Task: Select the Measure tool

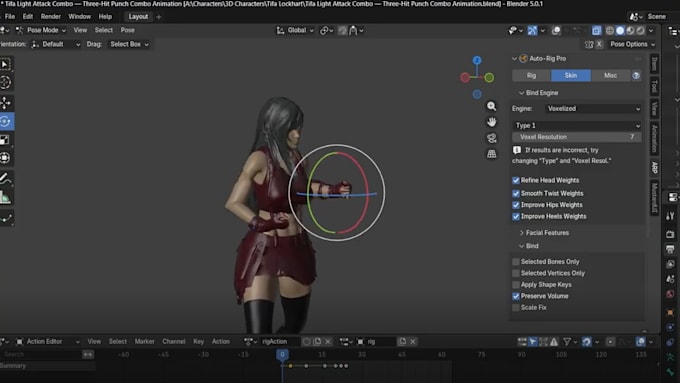Action: tap(5, 197)
